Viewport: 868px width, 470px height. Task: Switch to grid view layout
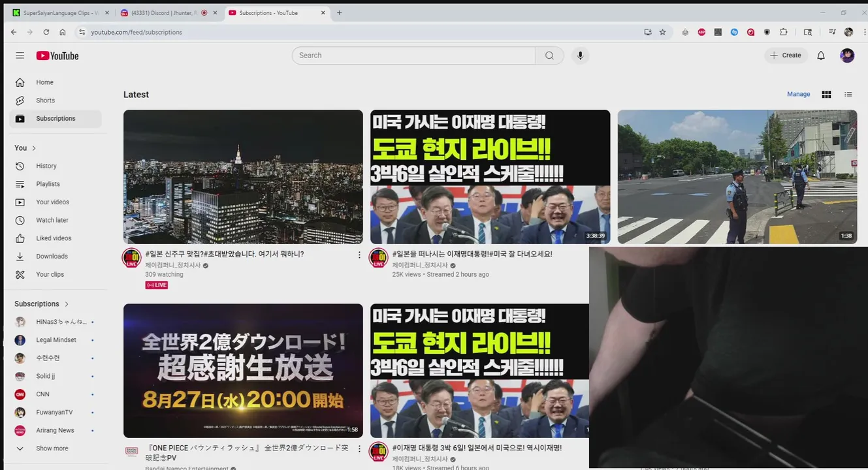click(x=826, y=94)
